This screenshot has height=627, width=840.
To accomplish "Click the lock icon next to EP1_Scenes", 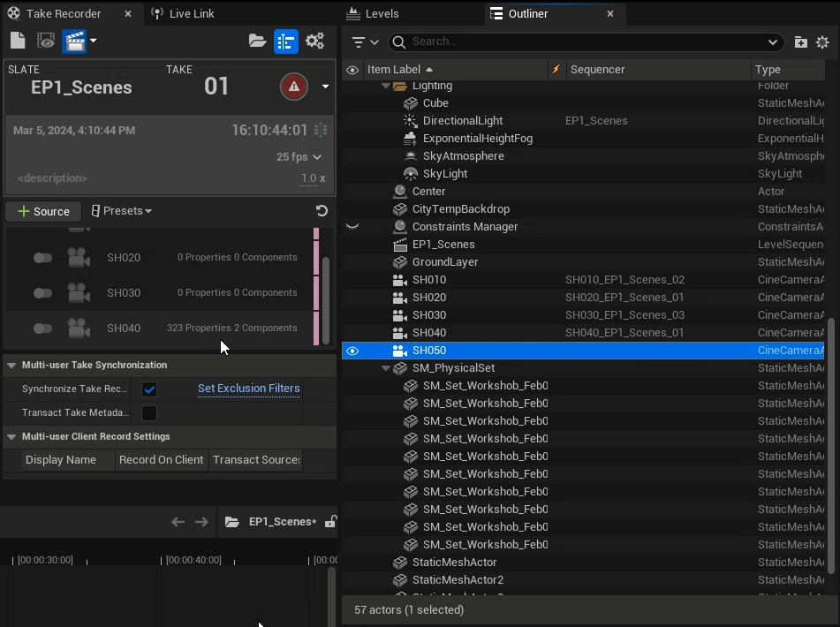I will pos(329,522).
